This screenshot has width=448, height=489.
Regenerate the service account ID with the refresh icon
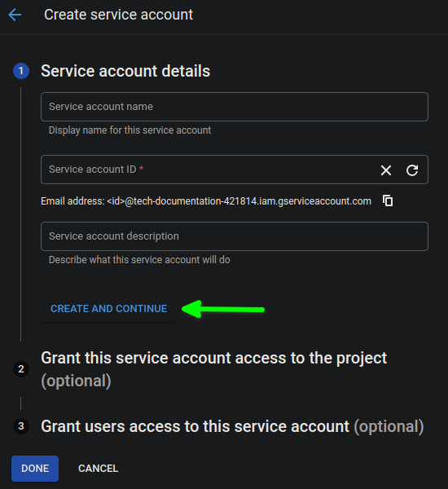[412, 170]
